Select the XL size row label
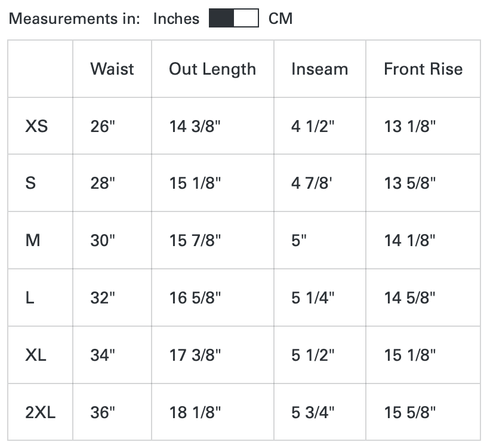This screenshot has width=487, height=448. click(x=35, y=355)
